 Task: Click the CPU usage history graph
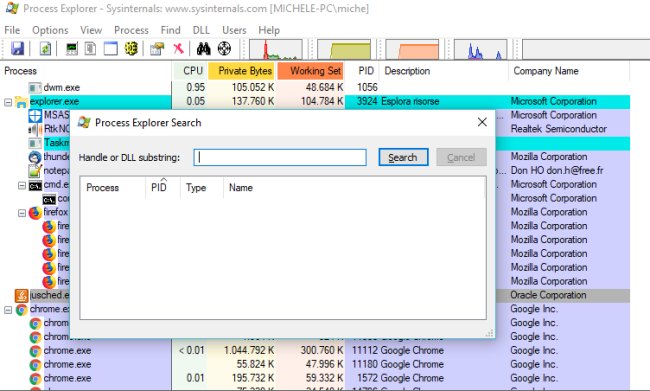coord(276,50)
